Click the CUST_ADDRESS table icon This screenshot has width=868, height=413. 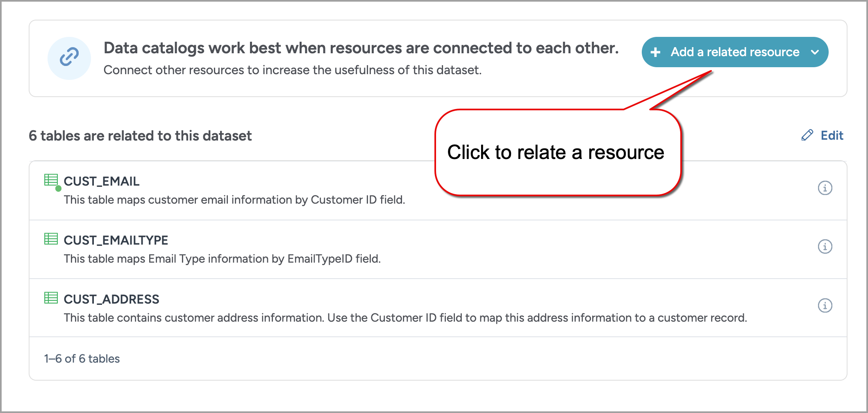click(x=51, y=298)
